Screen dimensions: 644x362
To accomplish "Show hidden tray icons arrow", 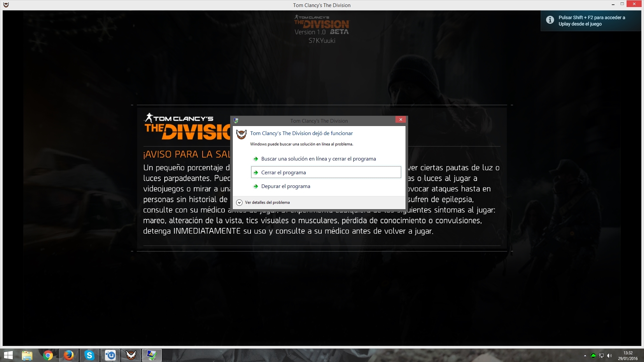I will (585, 356).
